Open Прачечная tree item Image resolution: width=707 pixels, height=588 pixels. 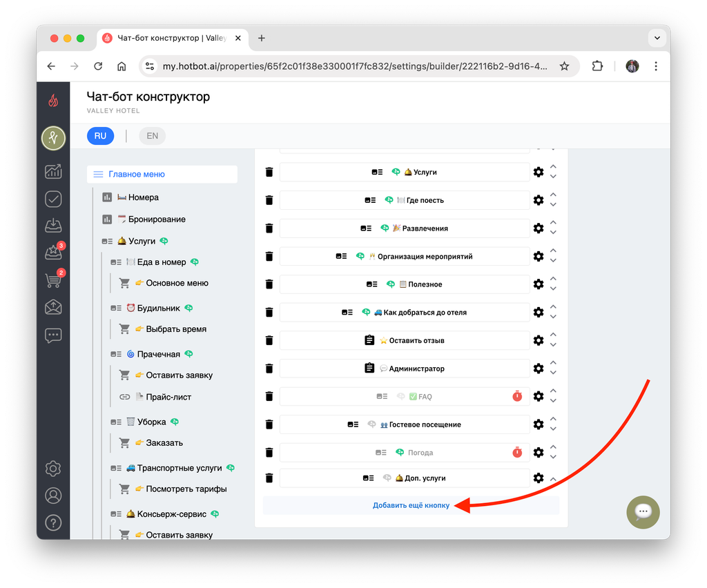[x=158, y=354]
